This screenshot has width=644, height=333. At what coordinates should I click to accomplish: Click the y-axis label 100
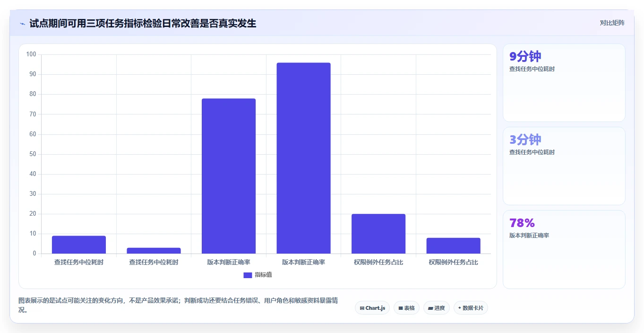31,54
